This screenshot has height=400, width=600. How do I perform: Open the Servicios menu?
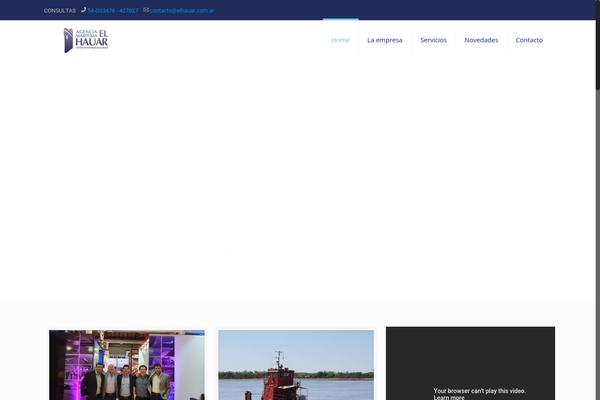coord(433,40)
